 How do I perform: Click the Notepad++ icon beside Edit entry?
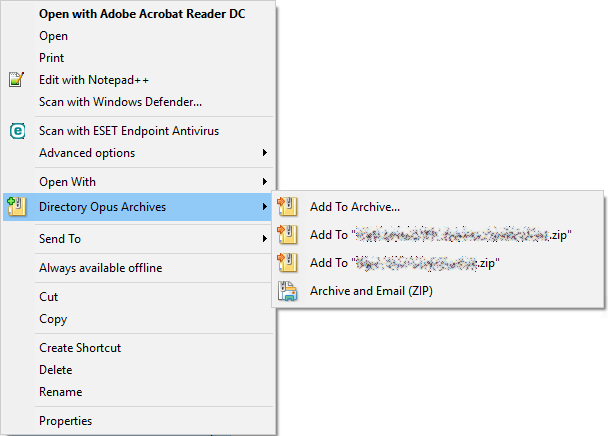16,80
